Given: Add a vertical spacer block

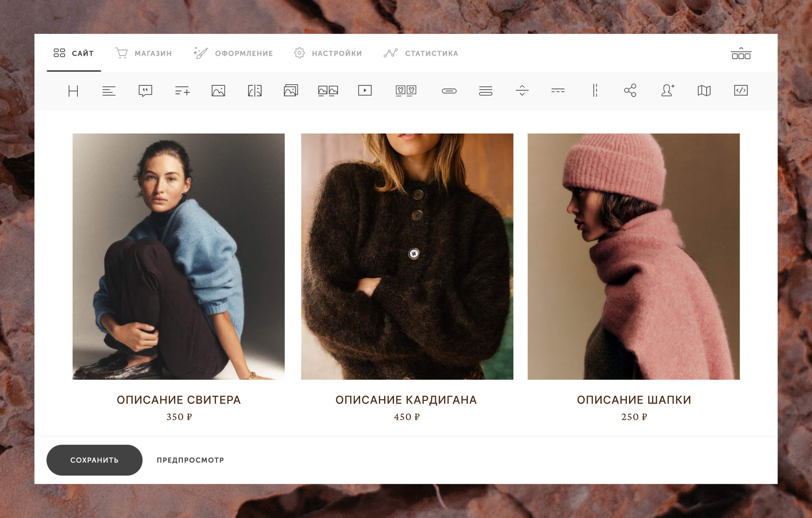Looking at the screenshot, I should [522, 90].
